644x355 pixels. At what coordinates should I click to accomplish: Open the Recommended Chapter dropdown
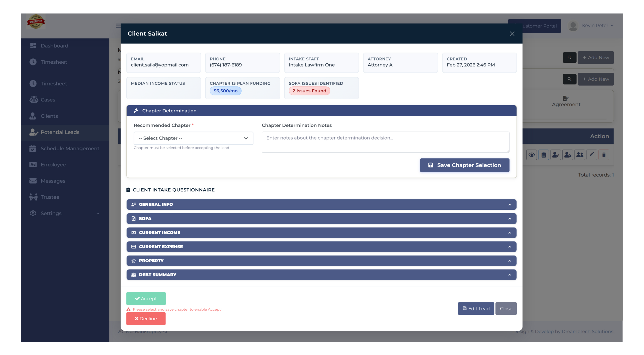click(x=193, y=138)
